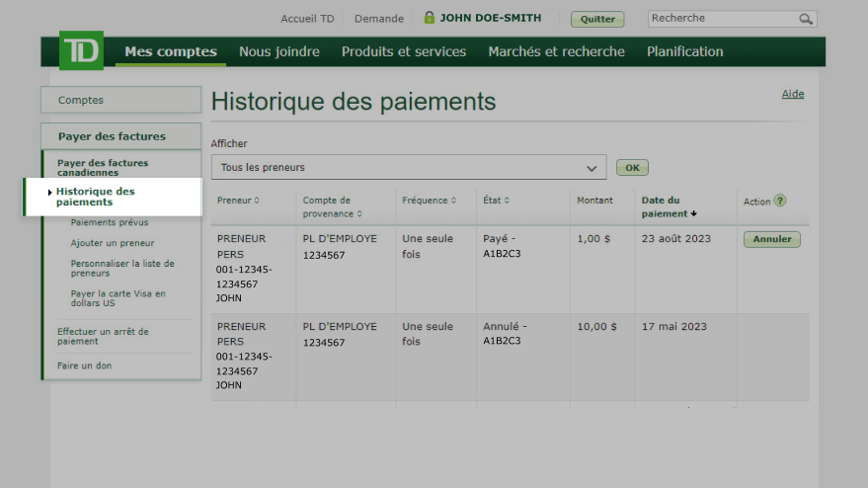Image resolution: width=868 pixels, height=488 pixels.
Task: Click the 'Annulé - A1B2C3' status cell
Action: (505, 334)
